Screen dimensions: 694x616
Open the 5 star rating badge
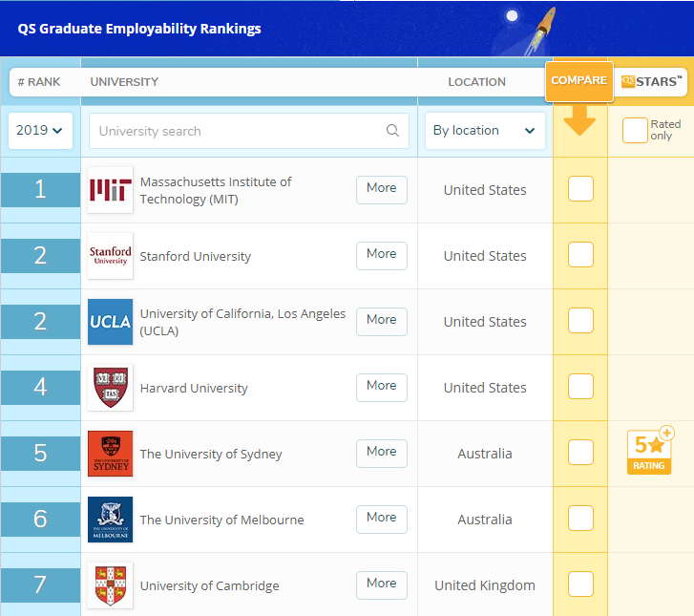[649, 452]
